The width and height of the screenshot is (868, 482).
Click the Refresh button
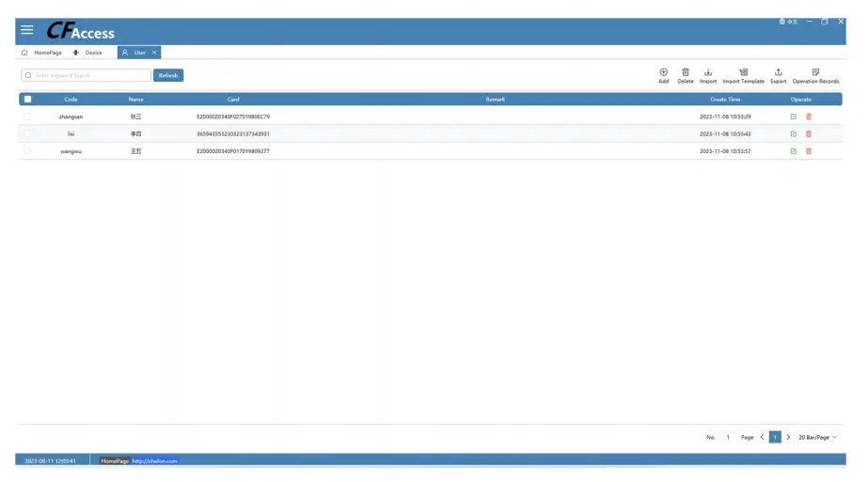pyautogui.click(x=168, y=75)
